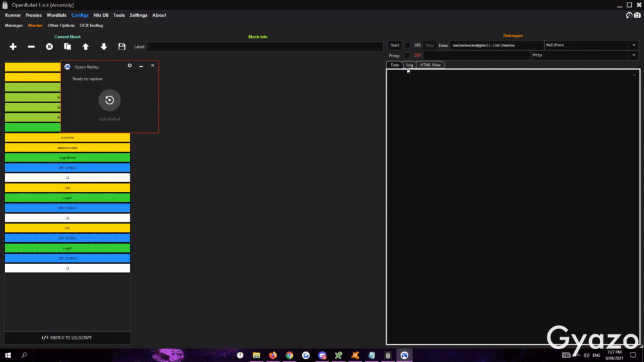Open the log icon in OpenBullet's top-right corner
Image resolution: width=644 pixels, height=362 pixels.
coord(629,15)
